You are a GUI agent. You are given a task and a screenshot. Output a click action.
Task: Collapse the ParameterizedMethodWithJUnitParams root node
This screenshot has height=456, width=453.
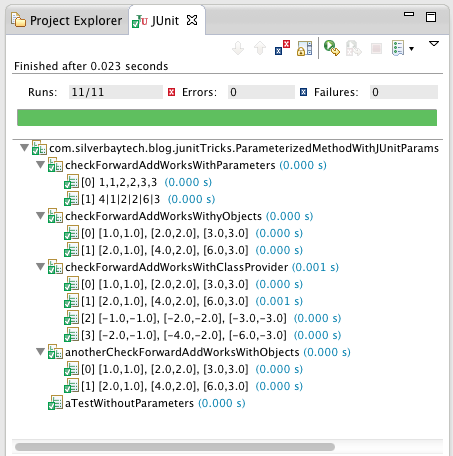24,148
